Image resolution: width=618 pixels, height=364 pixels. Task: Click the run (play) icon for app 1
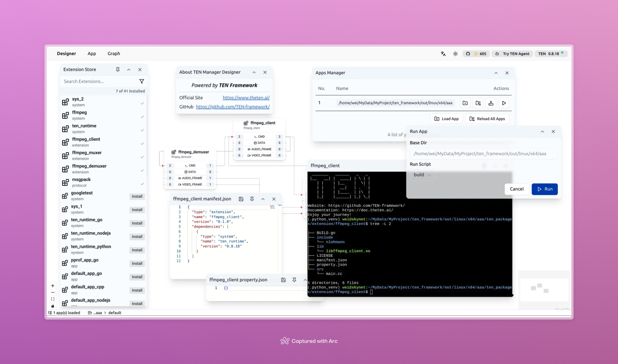coord(504,103)
